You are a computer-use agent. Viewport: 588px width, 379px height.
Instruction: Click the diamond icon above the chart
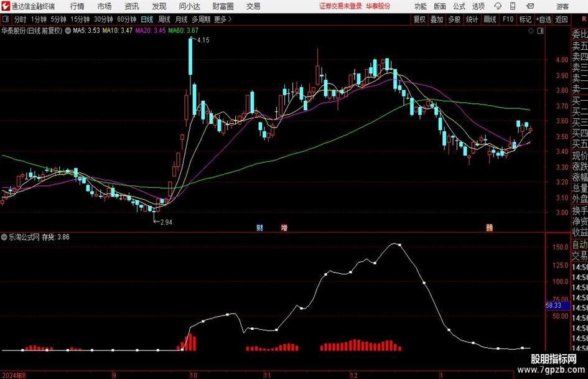(x=531, y=31)
